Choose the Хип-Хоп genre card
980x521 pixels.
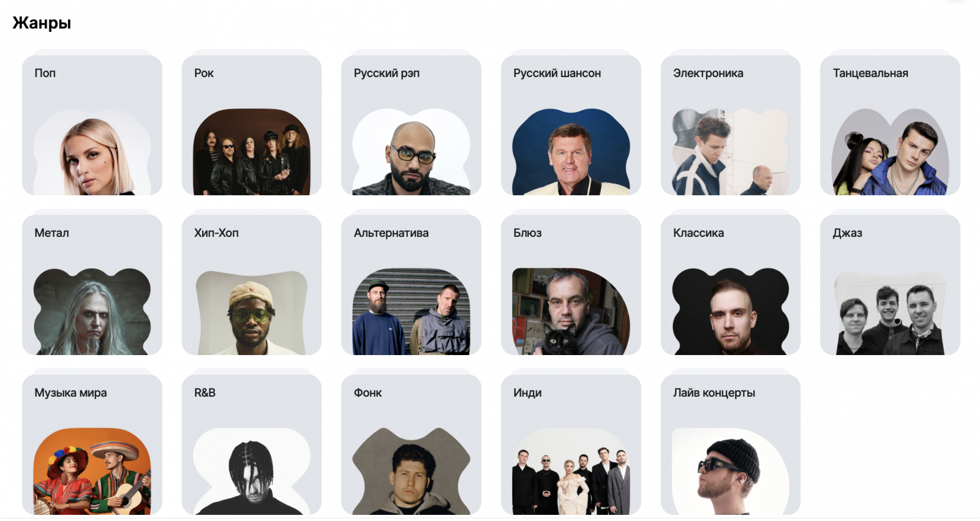click(x=252, y=285)
